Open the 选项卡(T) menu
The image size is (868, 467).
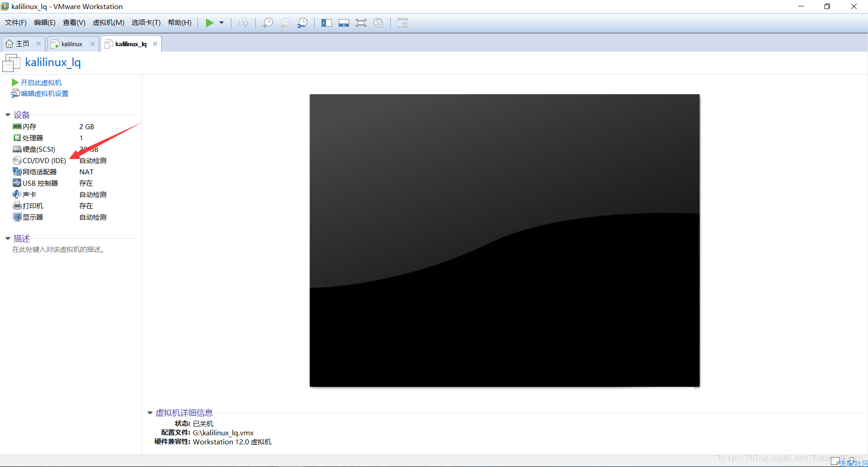[146, 23]
